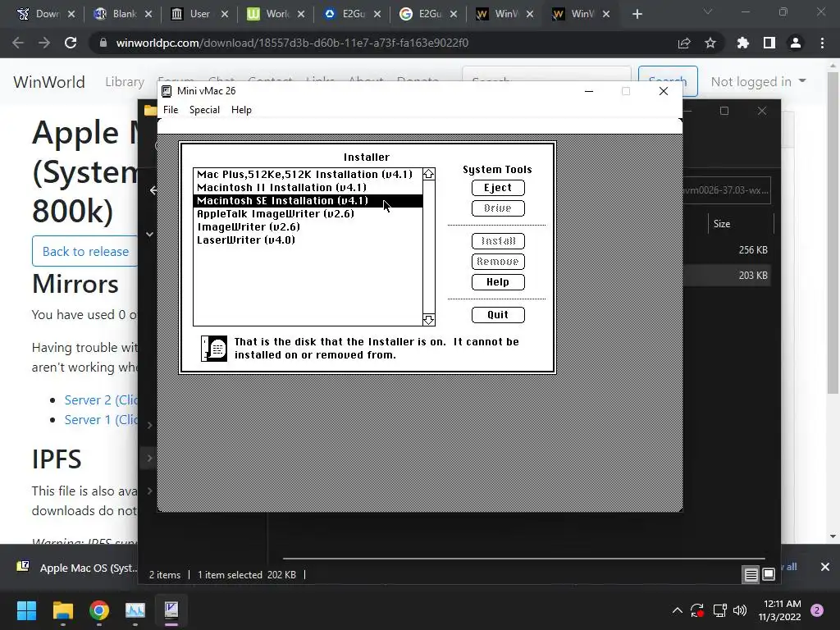The height and width of the screenshot is (630, 840).
Task: Click the WinWorld site logo
Action: pyautogui.click(x=48, y=82)
